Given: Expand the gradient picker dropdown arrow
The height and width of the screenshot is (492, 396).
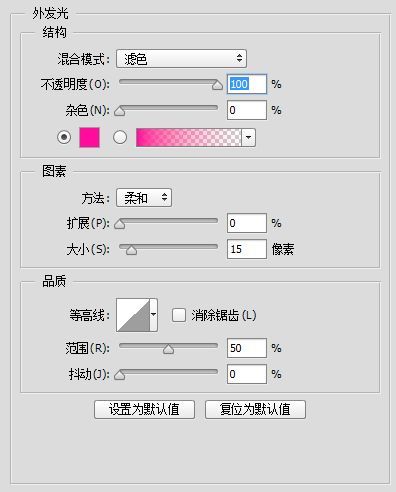Looking at the screenshot, I should pos(249,137).
